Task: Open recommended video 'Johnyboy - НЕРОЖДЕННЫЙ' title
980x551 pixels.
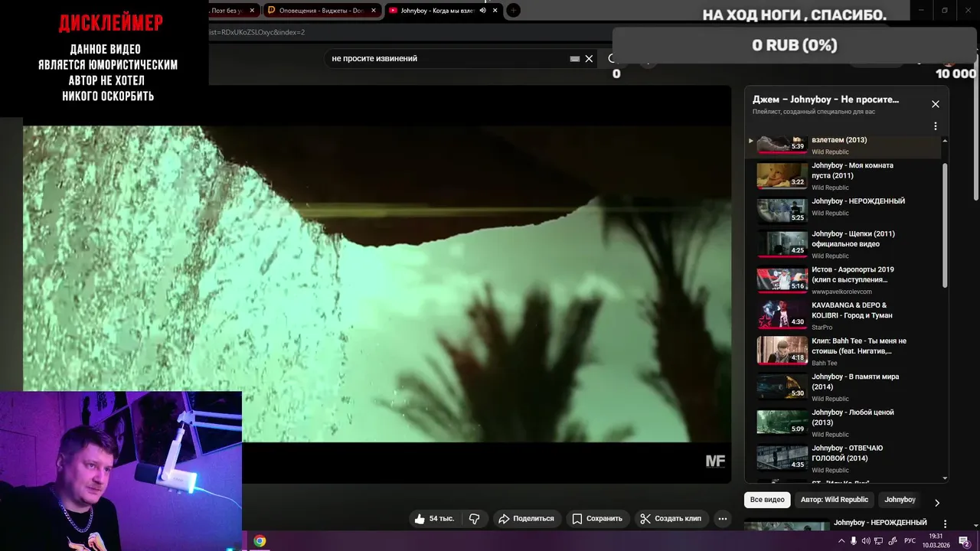Action: coord(880,523)
